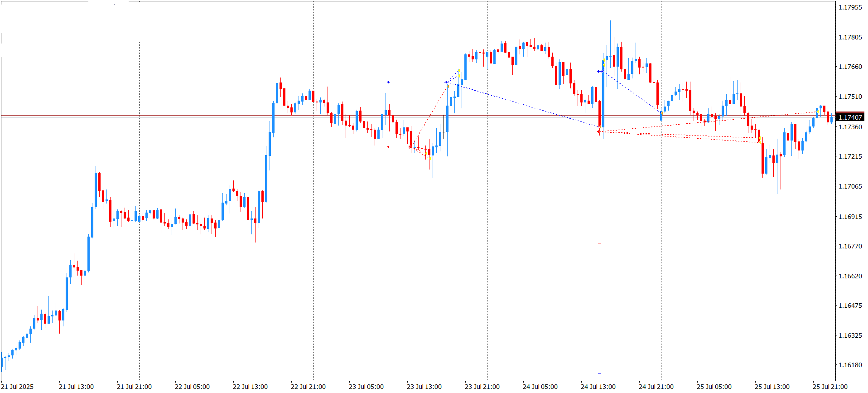Click the 23 Jul 13:00 time label
The height and width of the screenshot is (393, 868).
point(424,387)
